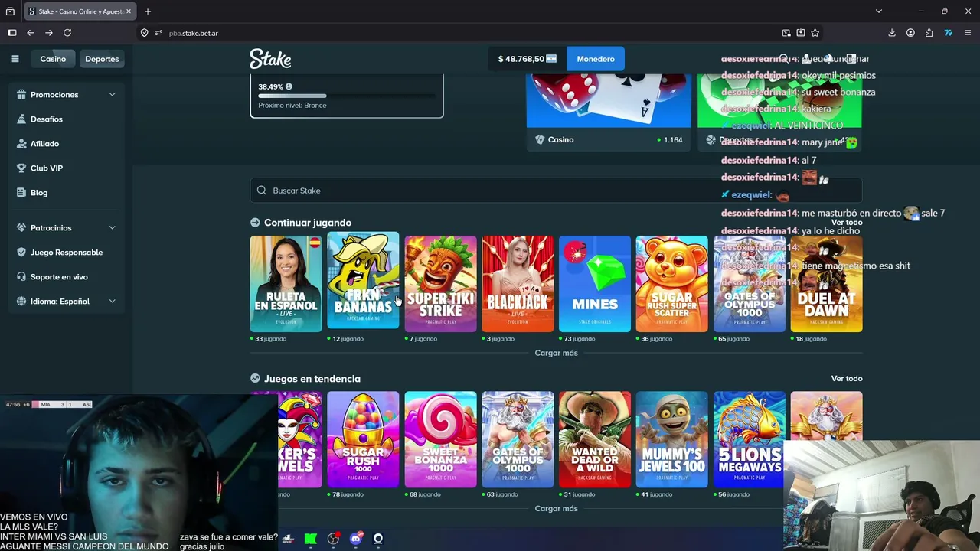Open the $ 48.768,50 balance dropdown
Image resolution: width=980 pixels, height=551 pixels.
[x=528, y=59]
